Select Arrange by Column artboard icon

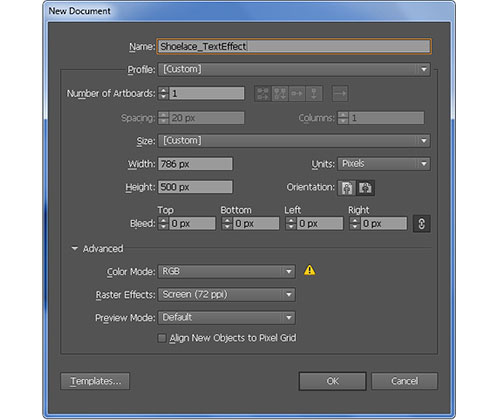click(314, 94)
